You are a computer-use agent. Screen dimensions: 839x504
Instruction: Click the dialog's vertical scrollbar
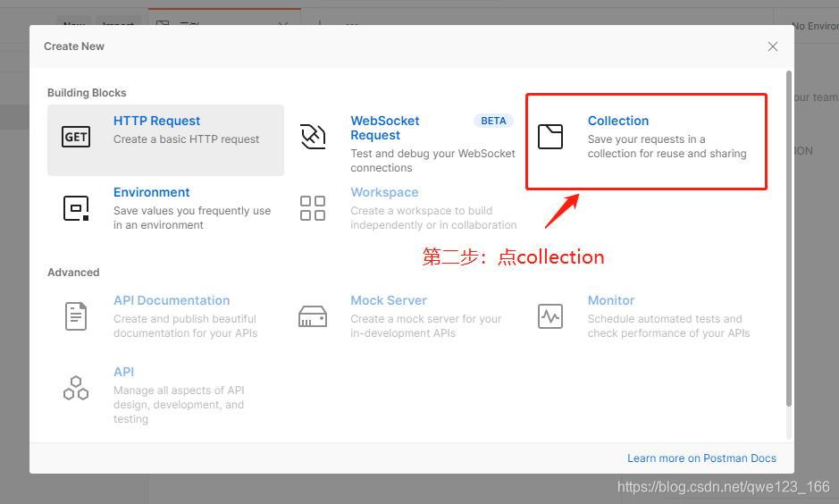coord(789,238)
